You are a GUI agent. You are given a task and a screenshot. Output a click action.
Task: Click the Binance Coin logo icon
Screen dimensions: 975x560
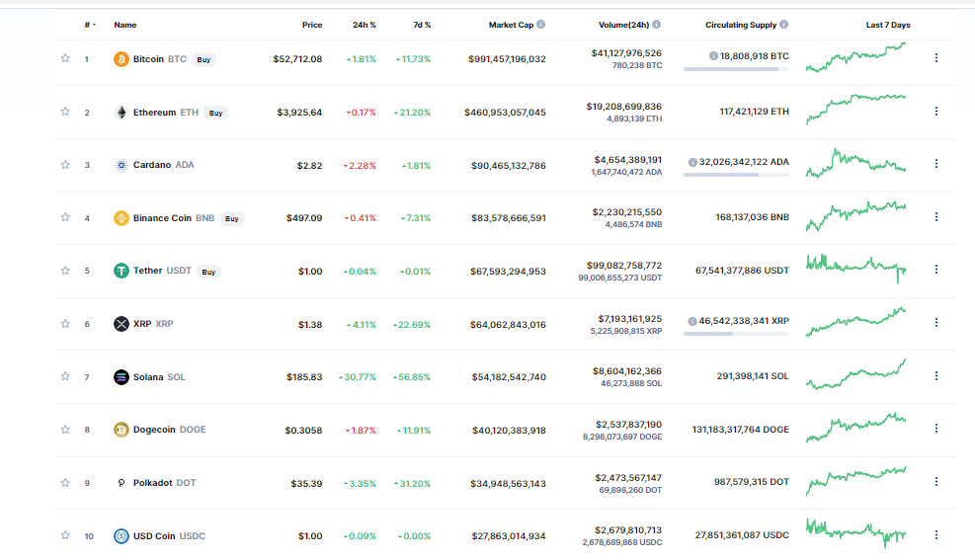pyautogui.click(x=122, y=218)
